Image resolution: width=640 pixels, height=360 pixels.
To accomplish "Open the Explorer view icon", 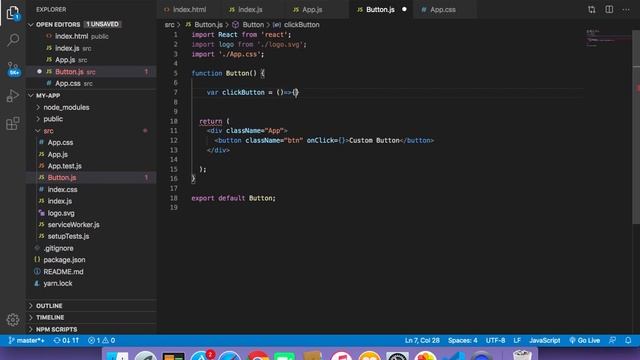I will [13, 13].
